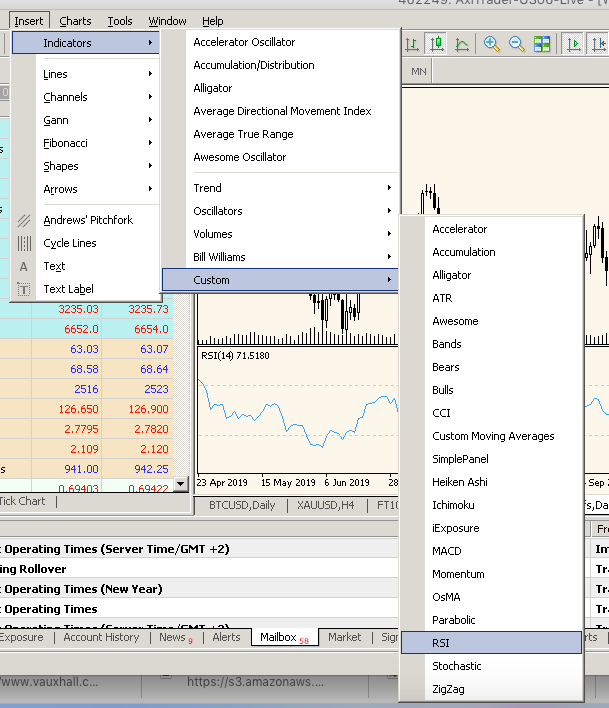Select the bar chart icon
The height and width of the screenshot is (708, 609).
pyautogui.click(x=412, y=44)
